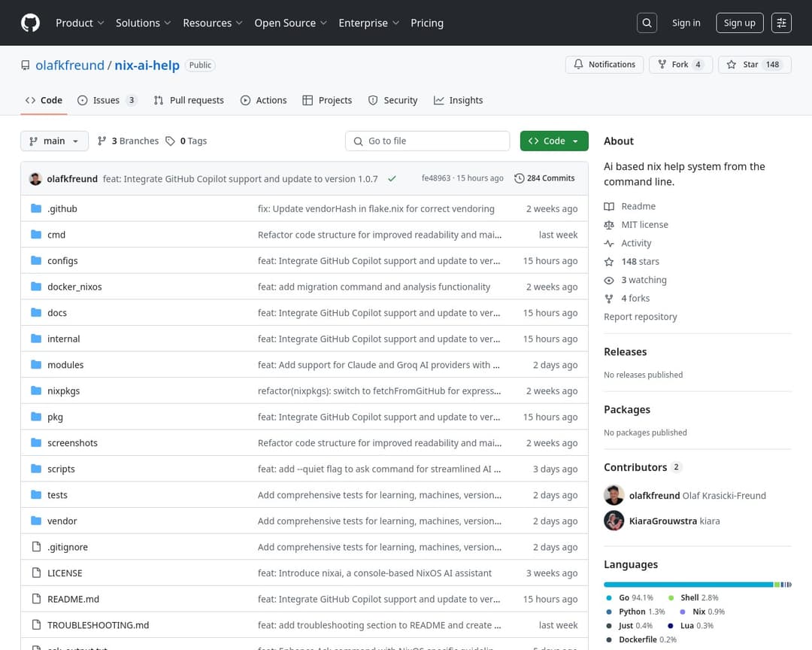This screenshot has width=812, height=650.
Task: Open the .github folder
Action: pos(62,208)
